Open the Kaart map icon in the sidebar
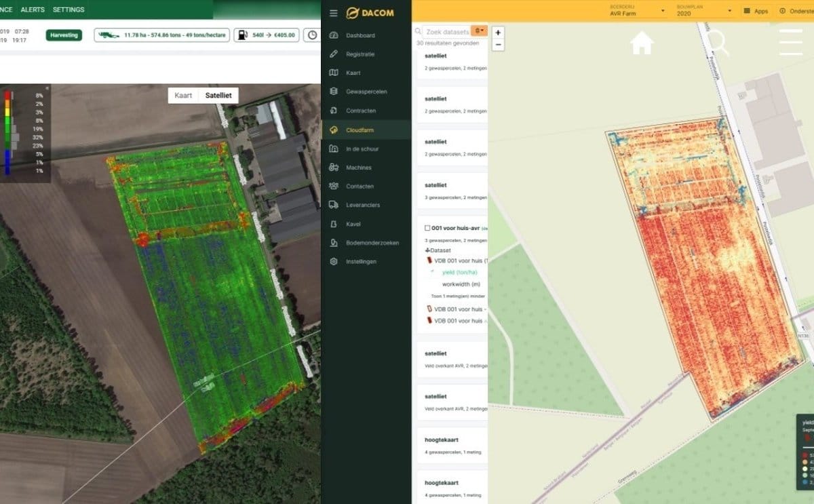Image resolution: width=814 pixels, height=504 pixels. pyautogui.click(x=333, y=73)
